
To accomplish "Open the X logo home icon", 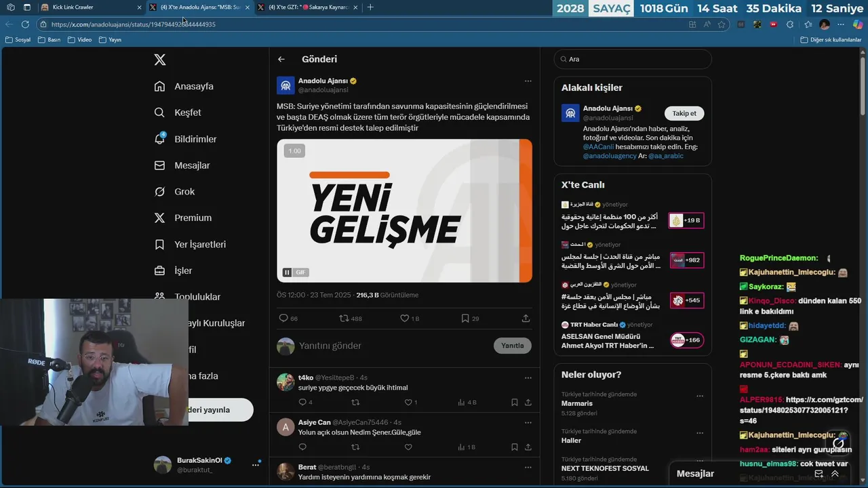I will tap(160, 60).
